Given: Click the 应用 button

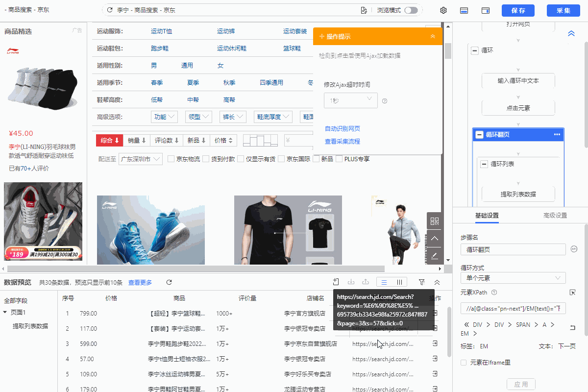Looking at the screenshot, I should click(521, 385).
